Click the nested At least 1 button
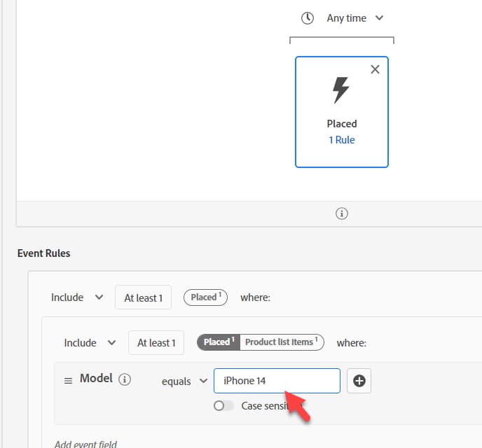The image size is (482, 448). (156, 343)
